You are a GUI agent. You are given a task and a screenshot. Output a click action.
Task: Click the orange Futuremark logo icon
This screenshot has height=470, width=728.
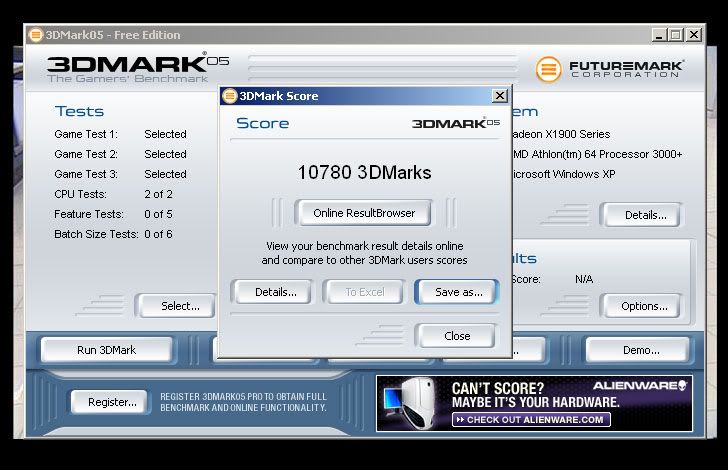(x=548, y=69)
